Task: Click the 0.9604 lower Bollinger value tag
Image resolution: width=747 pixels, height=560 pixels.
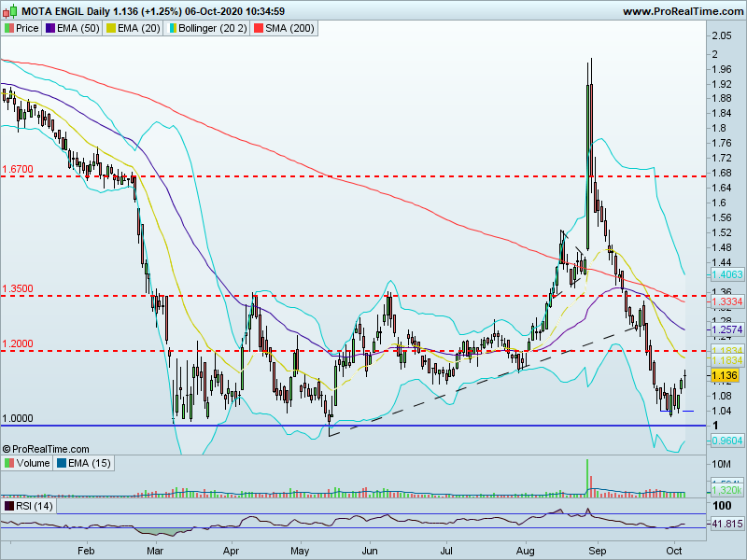Action: (726, 441)
